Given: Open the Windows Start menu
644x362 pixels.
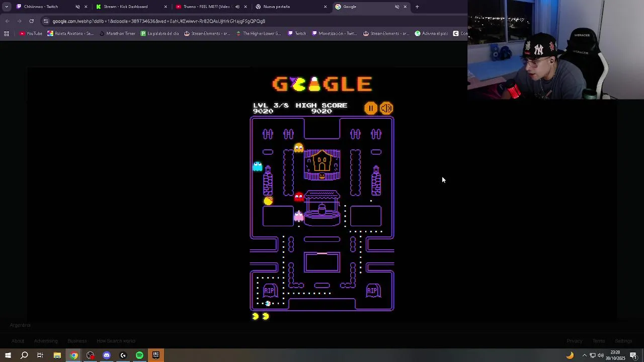Looking at the screenshot, I should [8, 355].
